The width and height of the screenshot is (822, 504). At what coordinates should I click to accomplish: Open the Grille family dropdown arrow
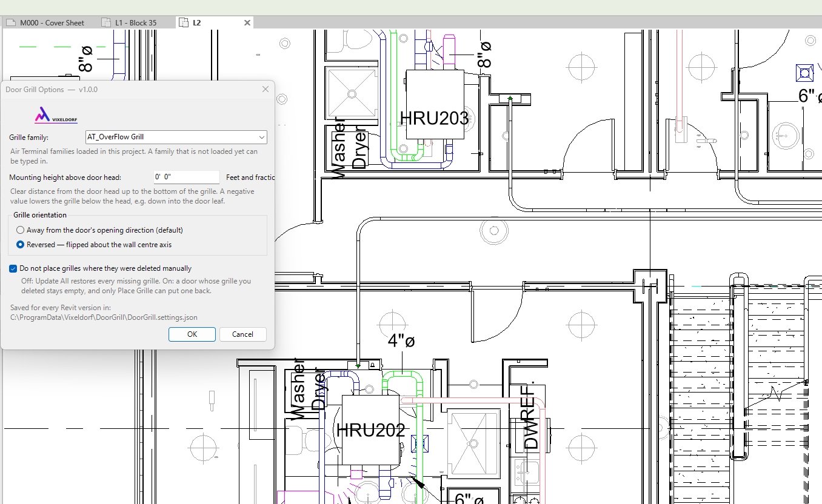[x=261, y=138]
